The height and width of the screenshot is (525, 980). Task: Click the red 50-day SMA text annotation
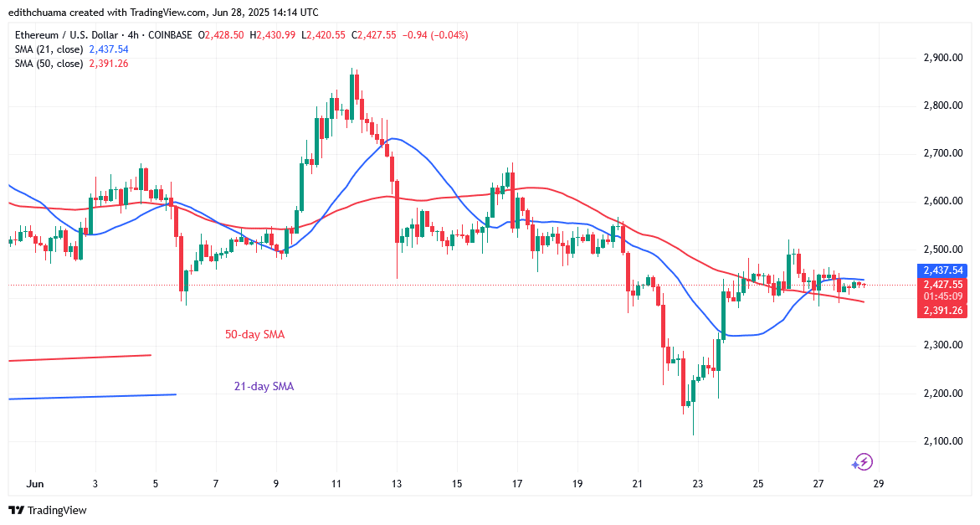[x=254, y=335]
